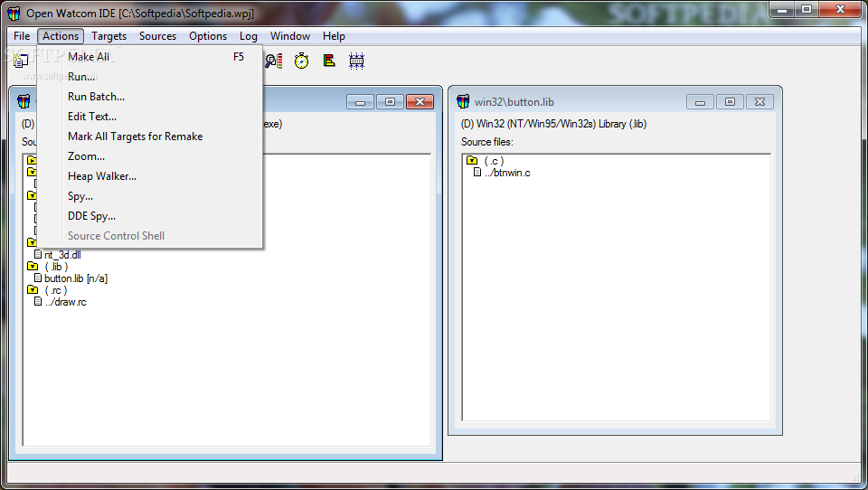Click the Open Watcom IDE title bar icon
This screenshot has width=868, height=490.
[14, 14]
